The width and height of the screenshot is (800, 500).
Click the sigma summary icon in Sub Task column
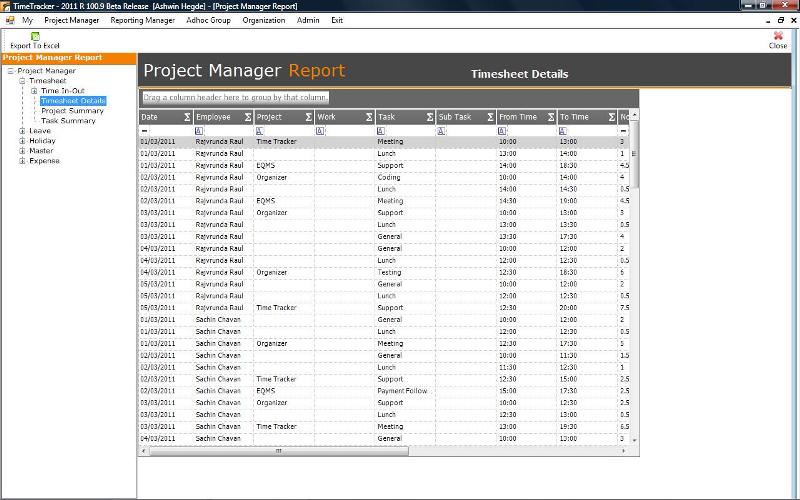point(490,117)
